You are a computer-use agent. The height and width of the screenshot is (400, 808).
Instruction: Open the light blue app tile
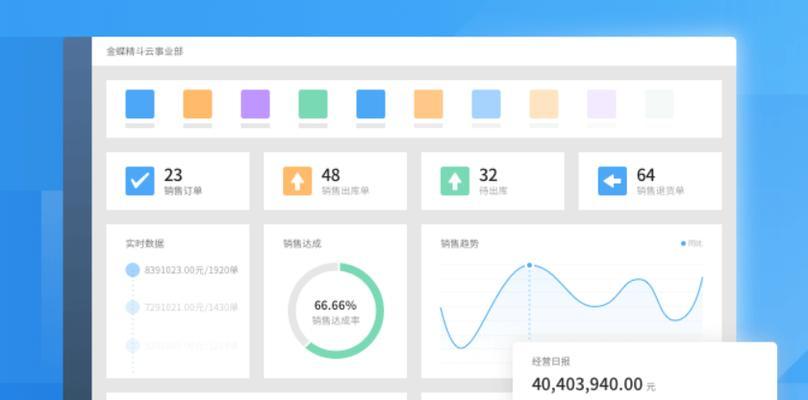(x=486, y=104)
